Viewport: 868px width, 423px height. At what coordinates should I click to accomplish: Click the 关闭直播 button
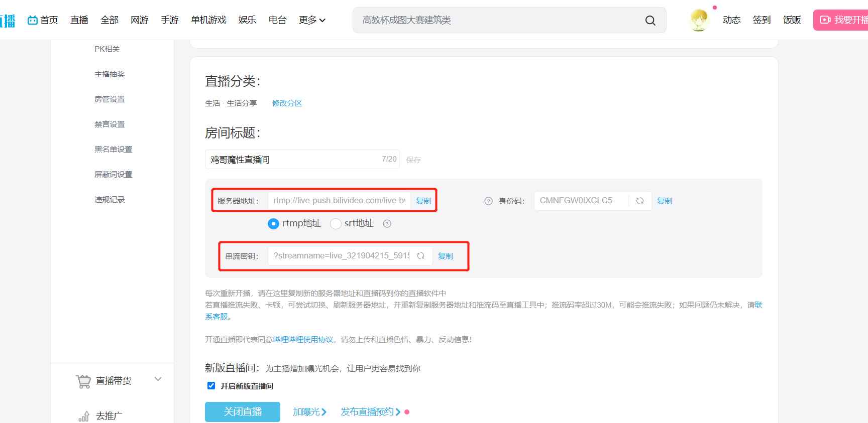243,412
